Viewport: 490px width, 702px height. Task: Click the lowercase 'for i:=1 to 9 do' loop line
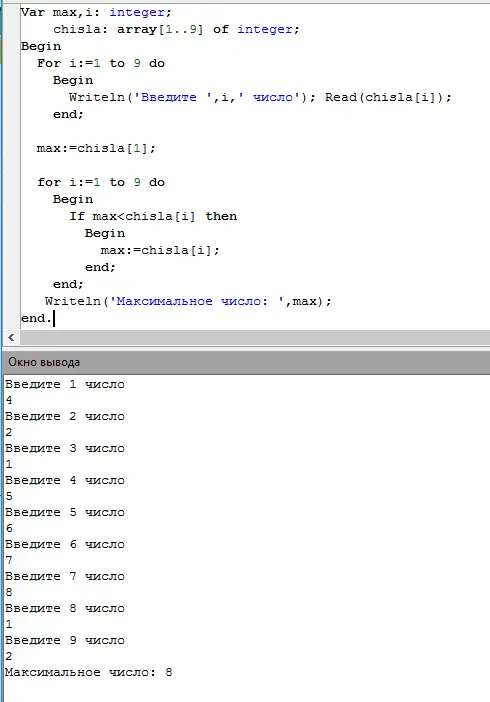(x=101, y=182)
